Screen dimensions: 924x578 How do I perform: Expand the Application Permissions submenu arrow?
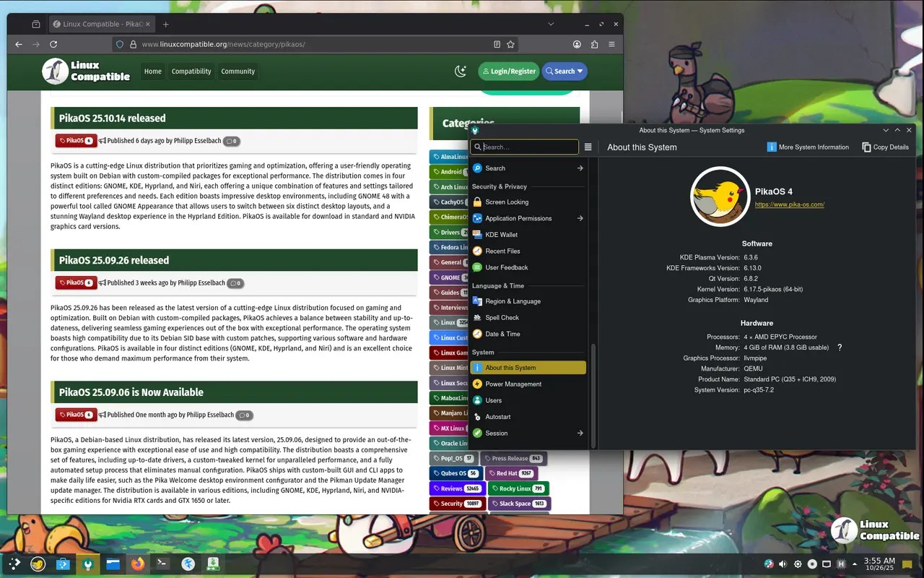(580, 218)
